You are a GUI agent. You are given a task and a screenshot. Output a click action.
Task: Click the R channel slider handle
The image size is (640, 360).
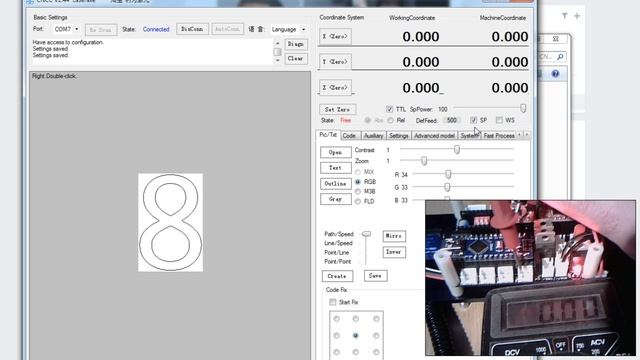pyautogui.click(x=448, y=175)
